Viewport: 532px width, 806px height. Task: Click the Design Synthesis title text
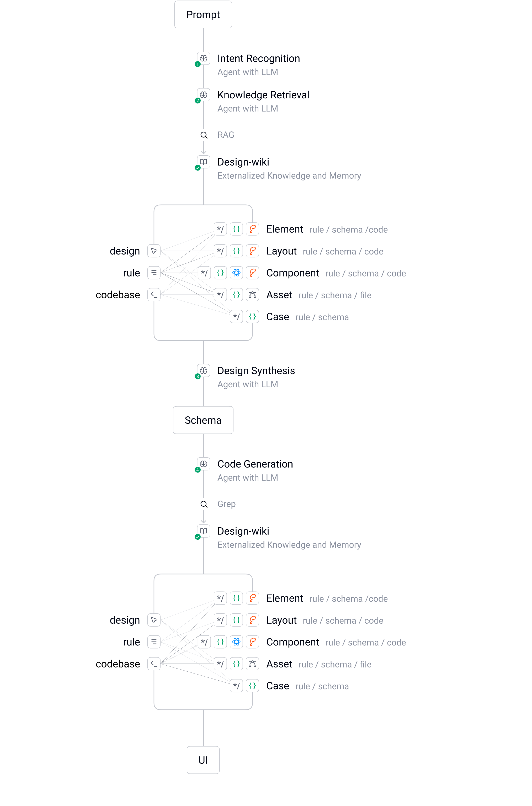(x=256, y=370)
